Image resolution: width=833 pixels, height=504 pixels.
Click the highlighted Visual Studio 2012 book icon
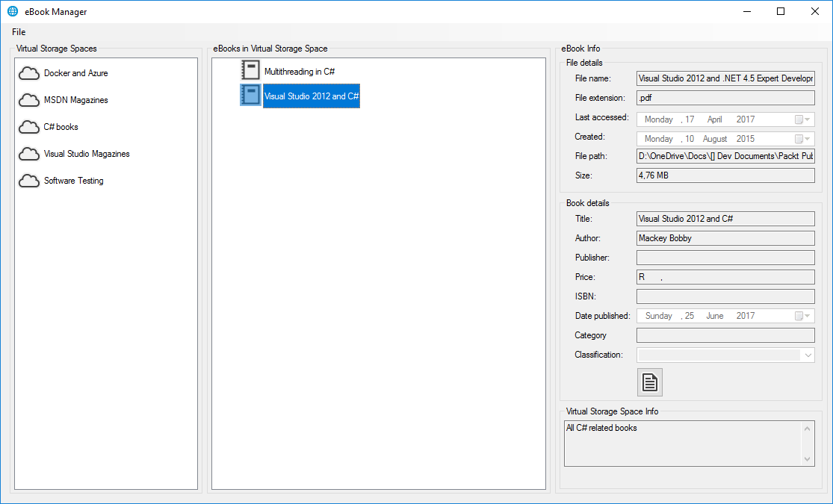pos(250,95)
